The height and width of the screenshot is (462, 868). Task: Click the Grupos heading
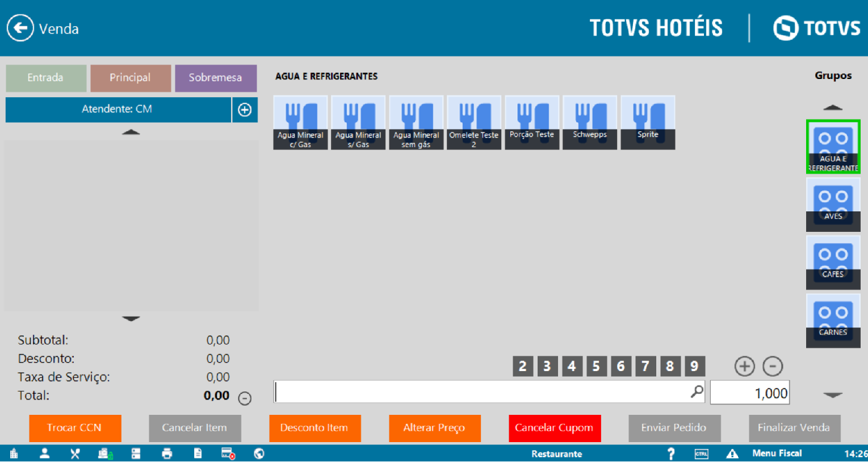click(833, 76)
